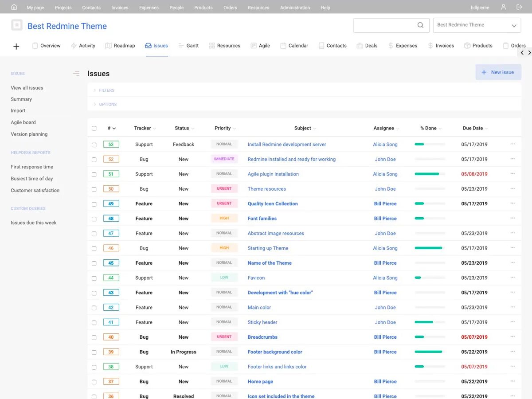Click the New issue button
The height and width of the screenshot is (399, 532).
tap(498, 72)
